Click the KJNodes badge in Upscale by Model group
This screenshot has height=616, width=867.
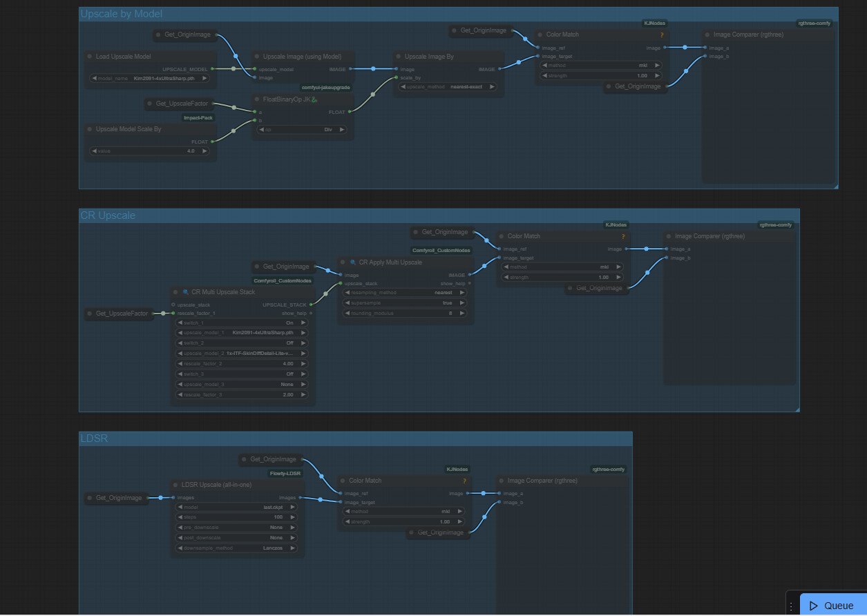point(654,23)
